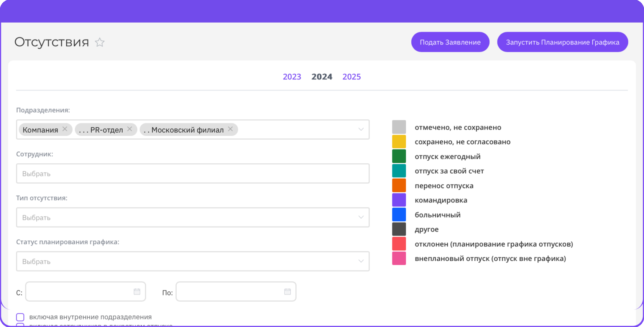
Task: Remove the PR-отдел tag
Action: [130, 129]
